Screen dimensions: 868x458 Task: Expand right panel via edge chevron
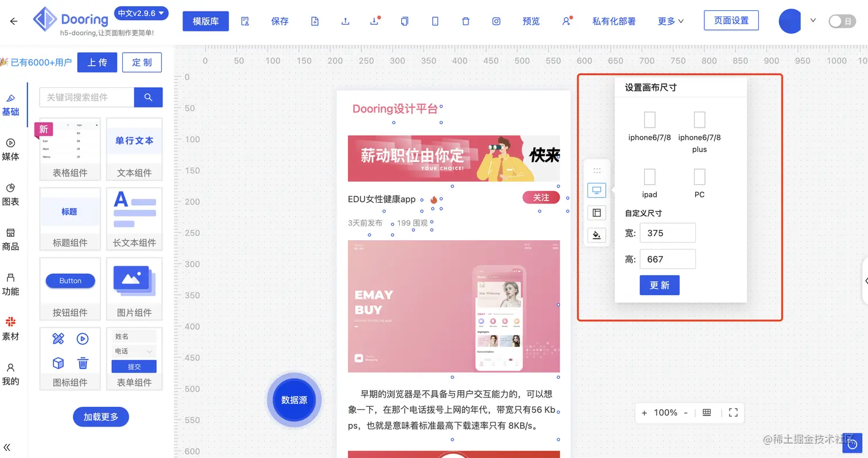(x=866, y=280)
